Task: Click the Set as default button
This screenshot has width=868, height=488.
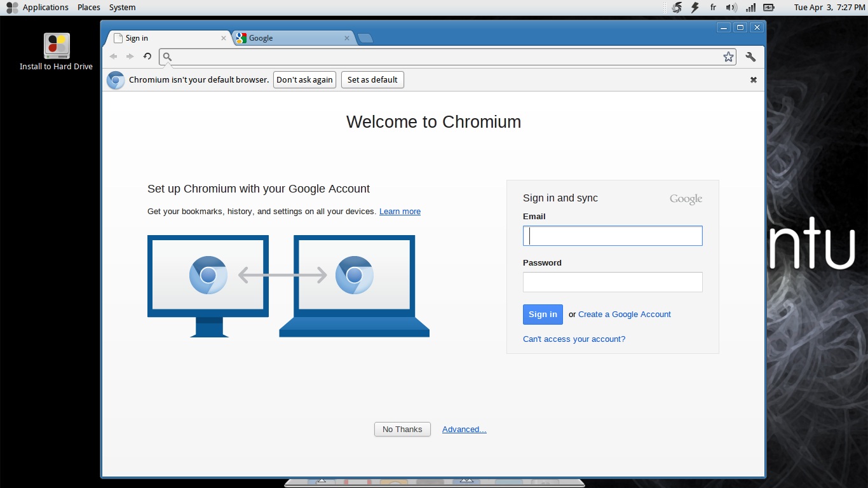Action: click(372, 80)
